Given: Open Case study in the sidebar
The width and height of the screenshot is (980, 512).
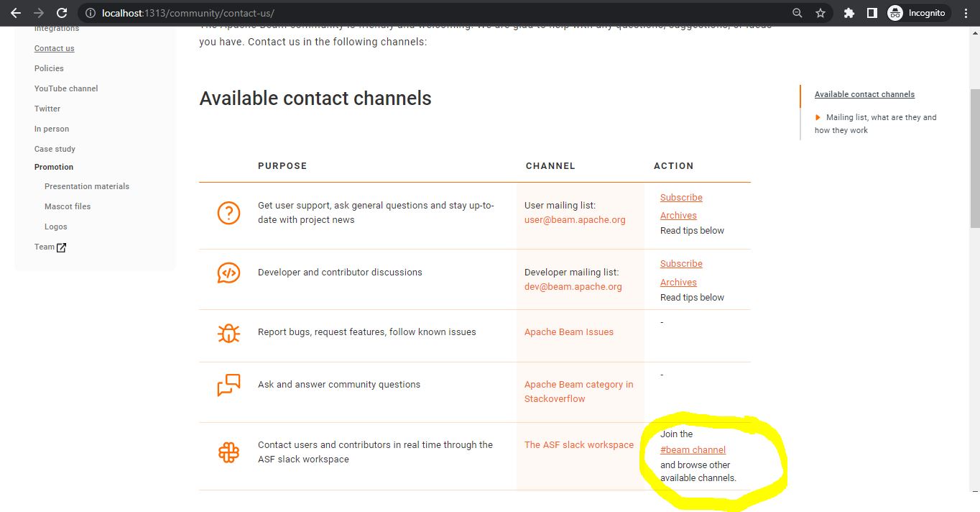Looking at the screenshot, I should [x=55, y=149].
